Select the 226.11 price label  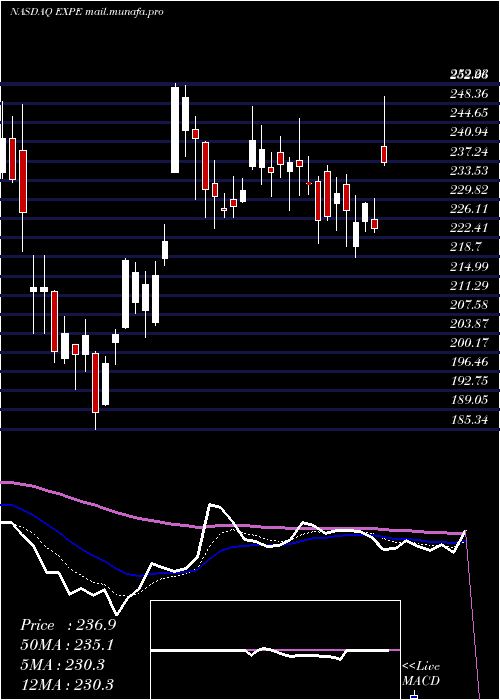469,209
